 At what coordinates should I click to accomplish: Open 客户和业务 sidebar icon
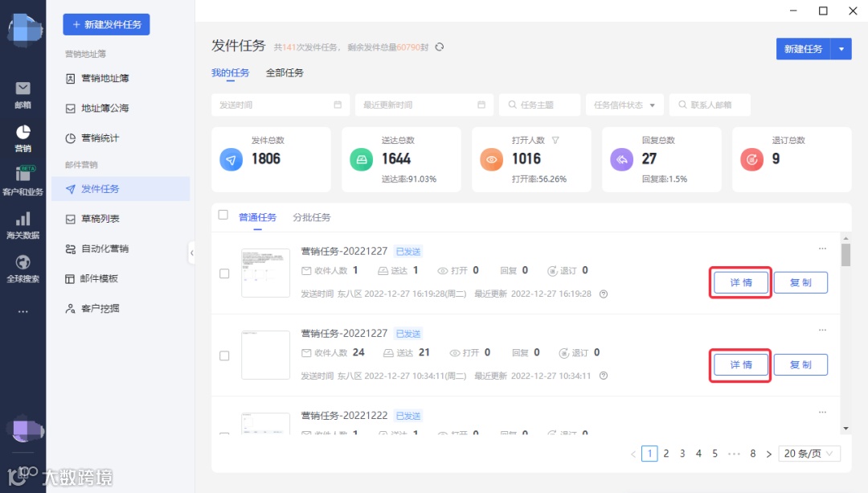click(23, 181)
